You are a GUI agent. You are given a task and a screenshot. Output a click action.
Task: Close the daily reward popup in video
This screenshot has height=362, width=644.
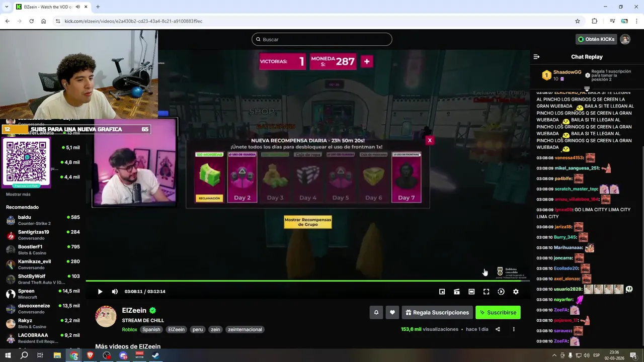coord(430,140)
